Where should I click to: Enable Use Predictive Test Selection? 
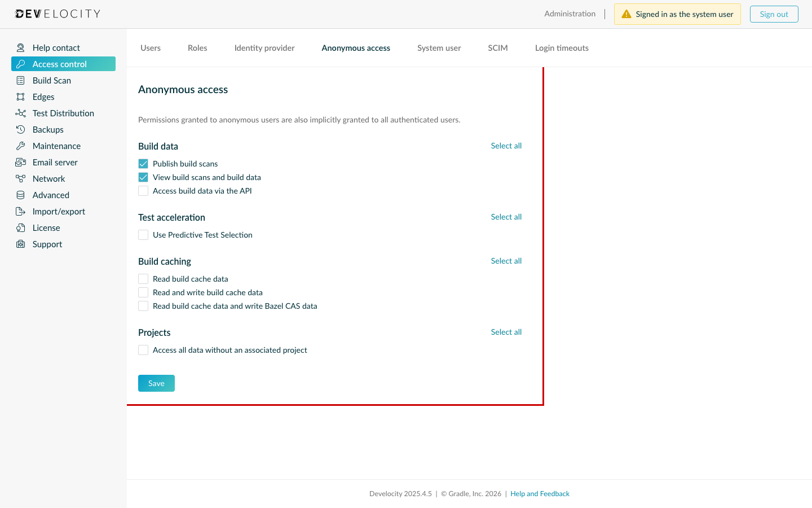143,234
